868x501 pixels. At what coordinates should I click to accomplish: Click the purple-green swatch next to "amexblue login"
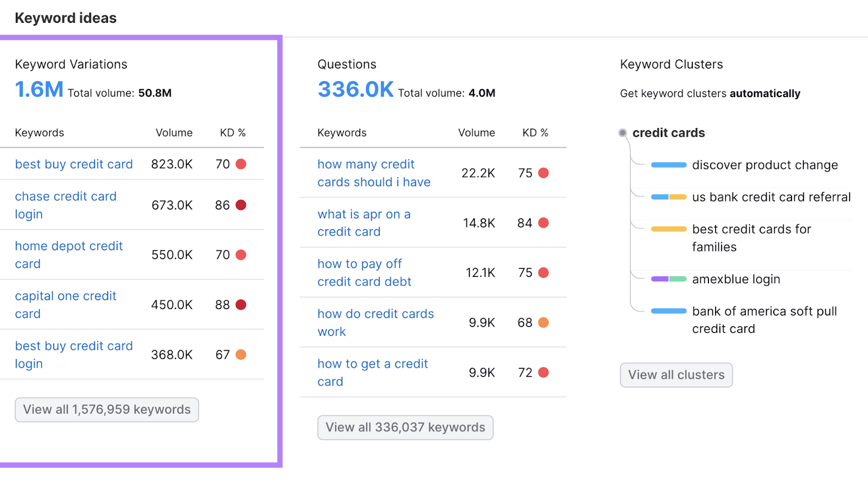(668, 279)
